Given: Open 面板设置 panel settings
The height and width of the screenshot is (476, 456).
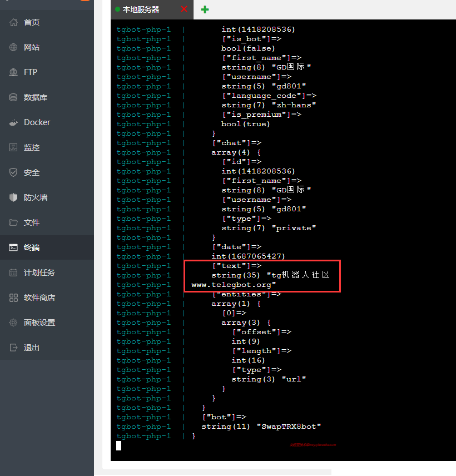Looking at the screenshot, I should [x=39, y=323].
